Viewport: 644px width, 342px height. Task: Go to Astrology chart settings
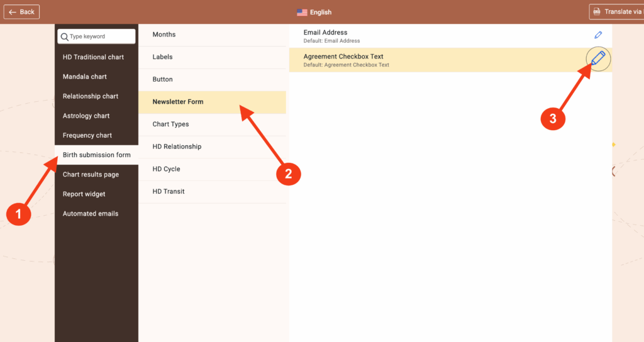tap(86, 116)
